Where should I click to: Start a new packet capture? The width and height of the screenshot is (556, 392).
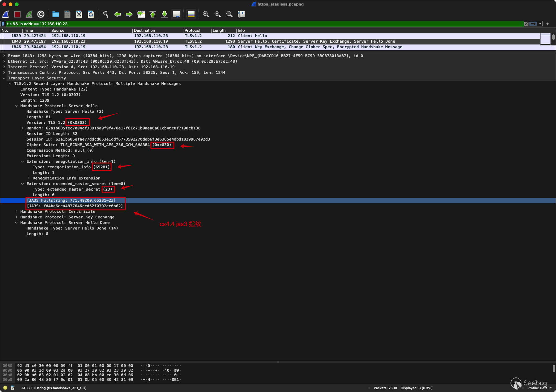tap(6, 14)
